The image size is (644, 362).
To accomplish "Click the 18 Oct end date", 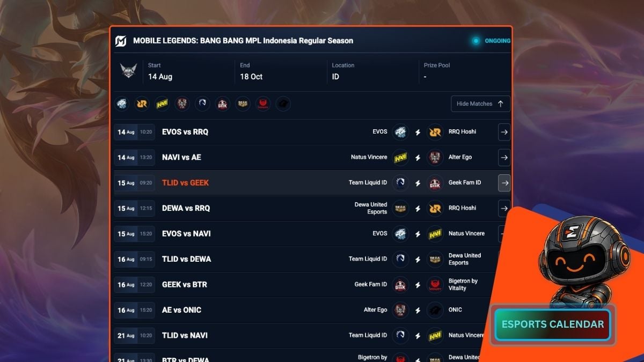I will 251,77.
